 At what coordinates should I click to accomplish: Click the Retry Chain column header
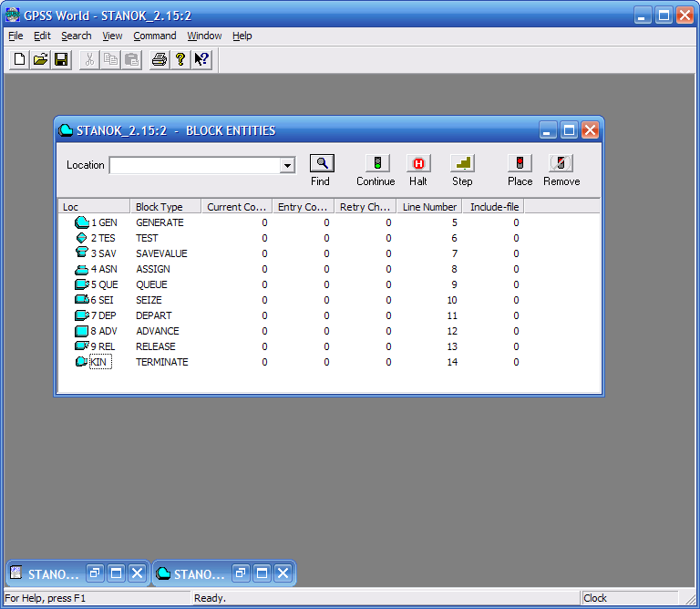365,207
